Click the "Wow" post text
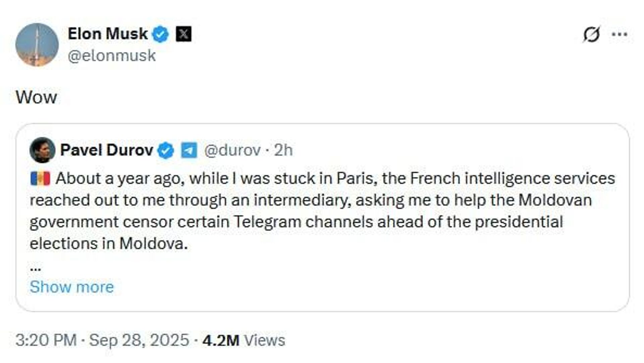 pyautogui.click(x=36, y=97)
